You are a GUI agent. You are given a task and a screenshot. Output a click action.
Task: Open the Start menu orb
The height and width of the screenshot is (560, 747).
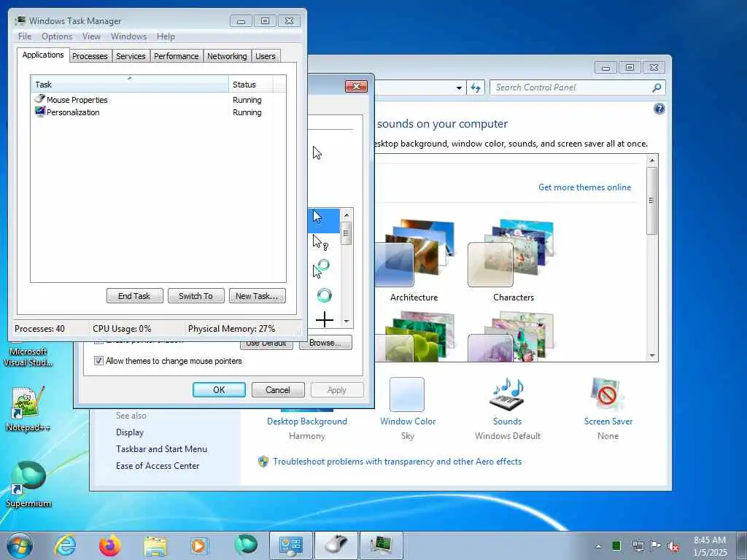tap(20, 545)
